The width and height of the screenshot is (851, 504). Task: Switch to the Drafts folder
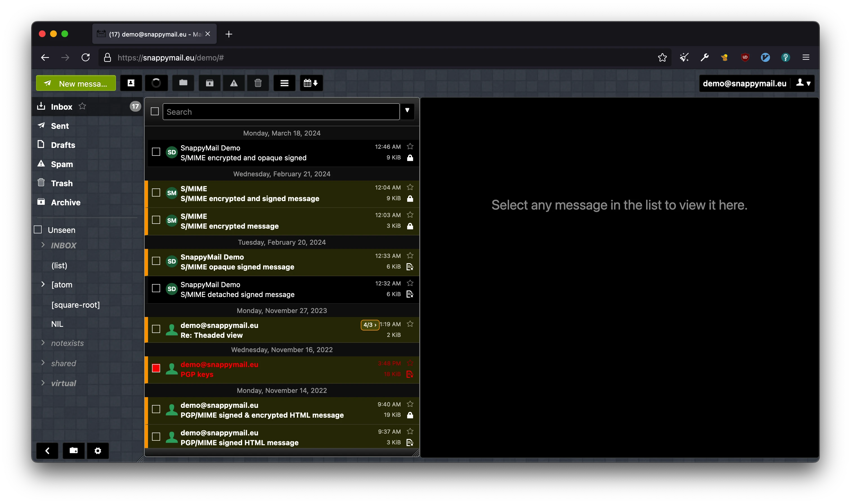coord(63,145)
